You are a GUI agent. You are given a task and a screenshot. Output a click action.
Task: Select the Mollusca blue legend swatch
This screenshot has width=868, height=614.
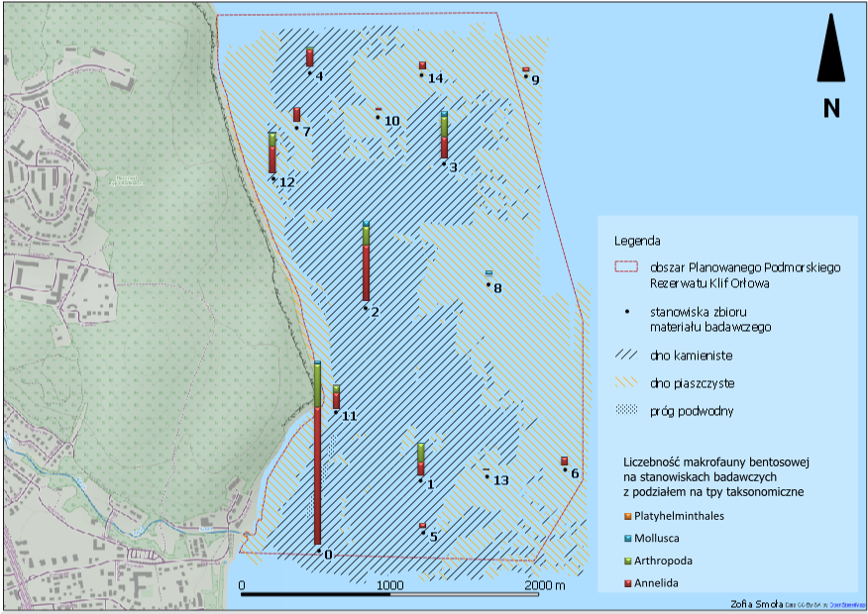(628, 538)
